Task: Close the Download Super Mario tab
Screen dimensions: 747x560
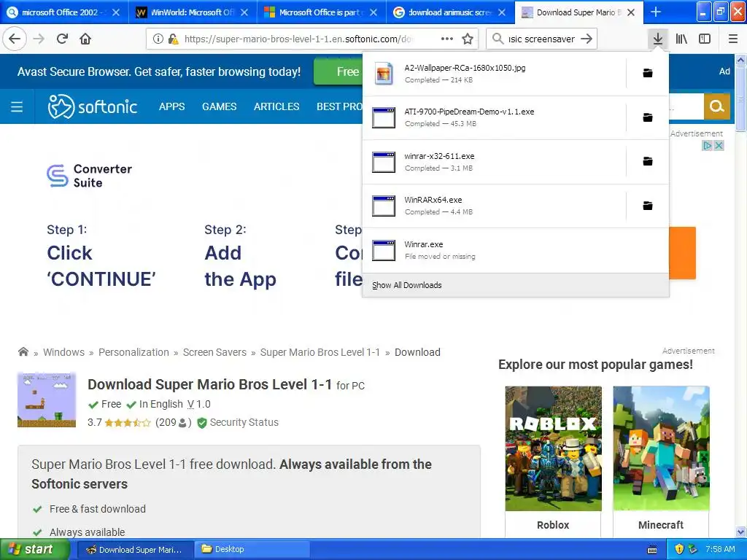Action: pyautogui.click(x=631, y=12)
